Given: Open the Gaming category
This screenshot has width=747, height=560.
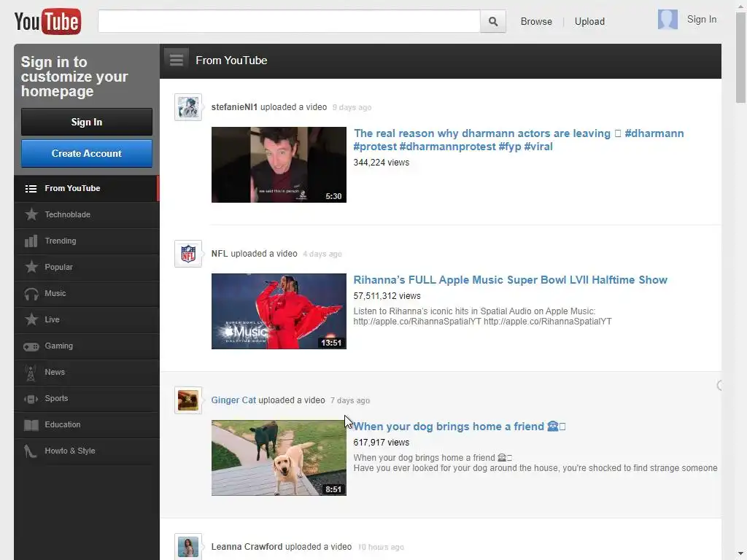Looking at the screenshot, I should click(x=87, y=346).
